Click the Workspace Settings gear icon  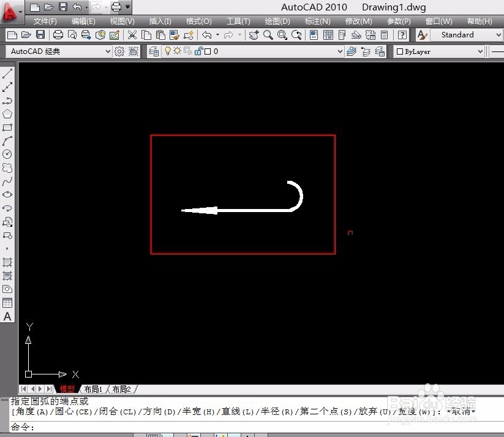coord(119,51)
